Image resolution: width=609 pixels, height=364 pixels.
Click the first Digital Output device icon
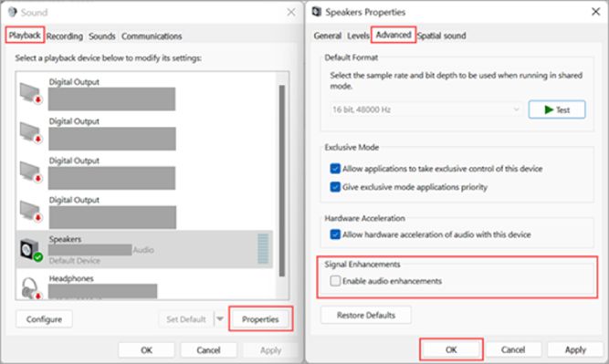click(31, 93)
